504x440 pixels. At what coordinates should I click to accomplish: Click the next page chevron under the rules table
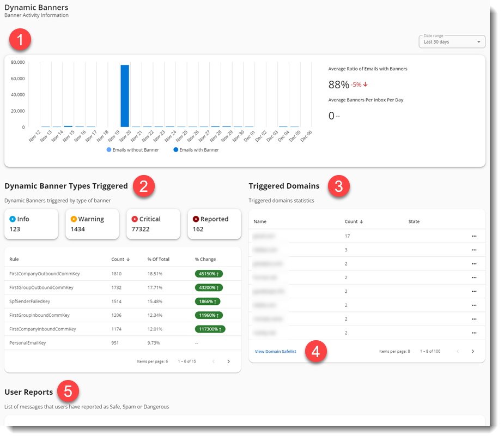228,361
